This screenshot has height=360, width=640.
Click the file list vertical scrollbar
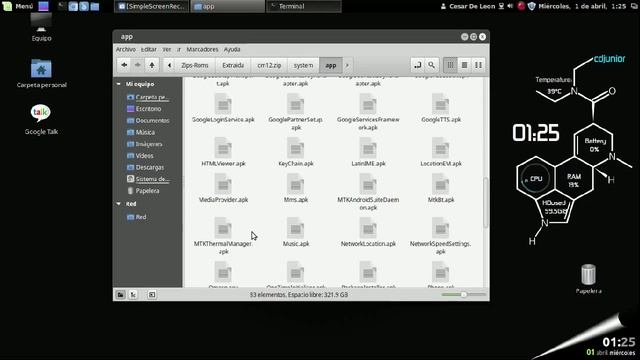click(x=486, y=202)
